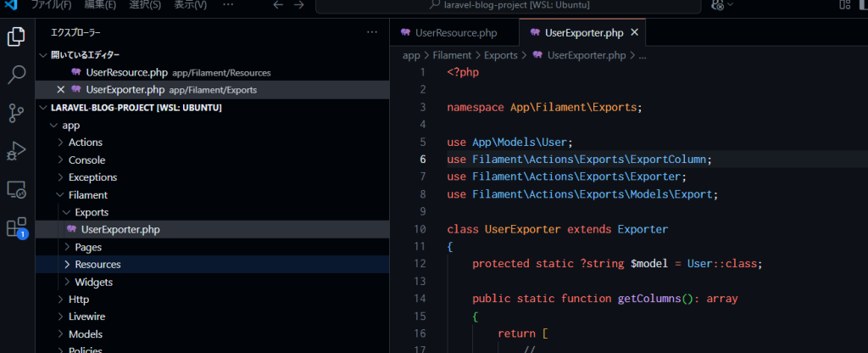
Task: Go forward using the right arrow
Action: click(299, 5)
